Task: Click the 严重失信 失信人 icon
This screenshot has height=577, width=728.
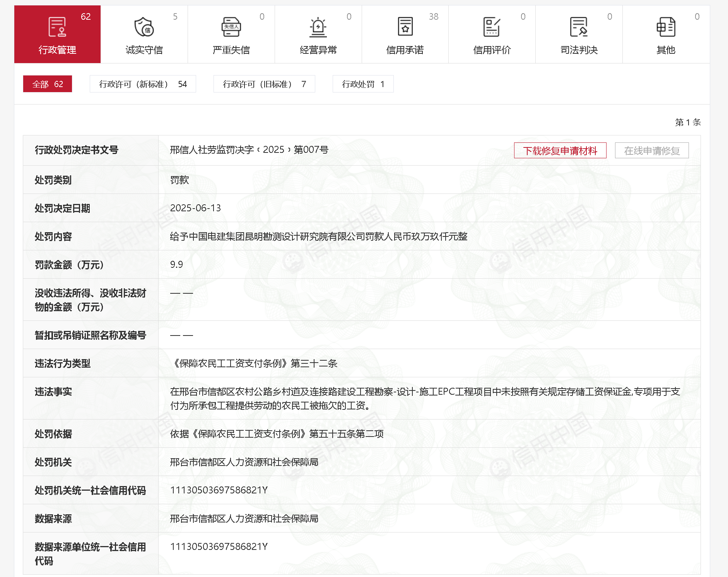Action: 231,27
